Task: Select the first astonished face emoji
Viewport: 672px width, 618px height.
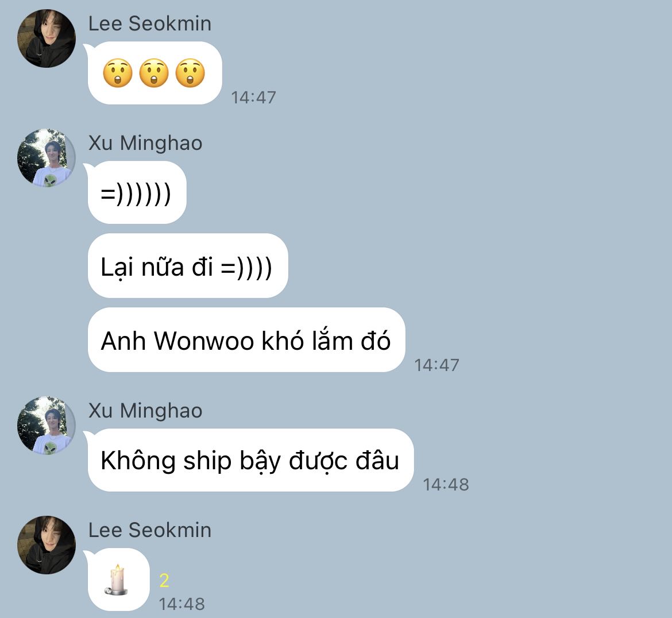Action: tap(118, 74)
